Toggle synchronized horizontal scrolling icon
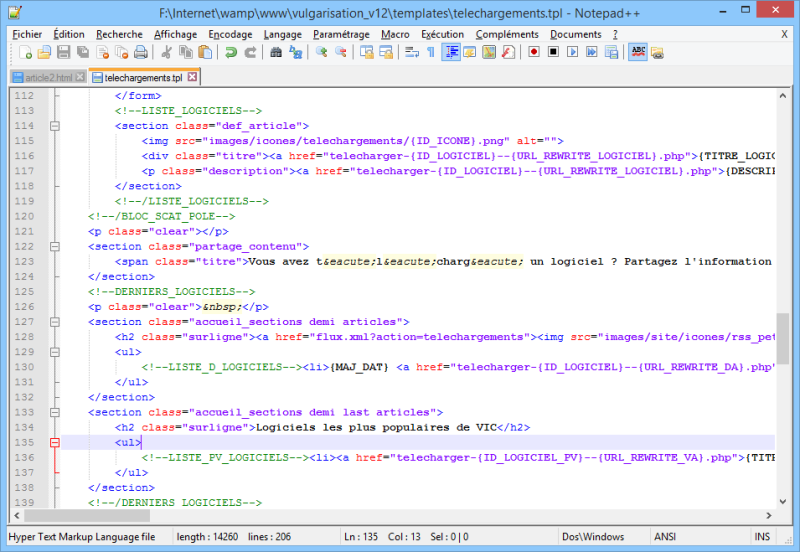800x552 pixels. [x=386, y=52]
